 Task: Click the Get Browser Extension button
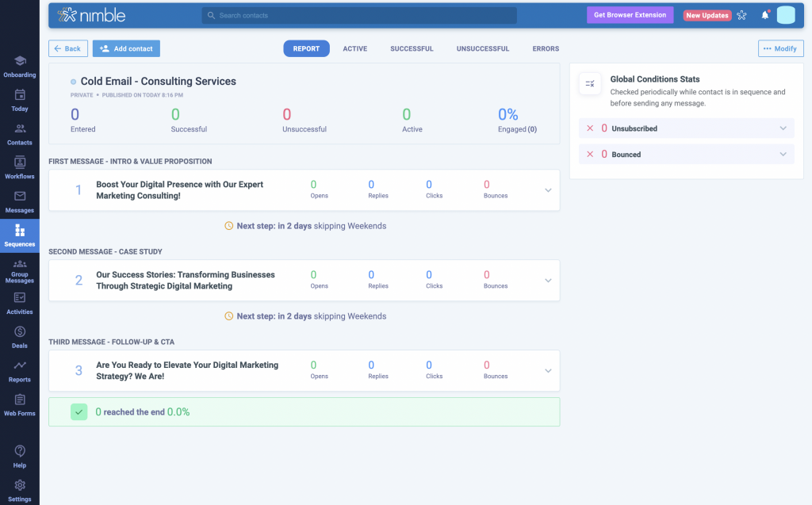[x=630, y=15]
